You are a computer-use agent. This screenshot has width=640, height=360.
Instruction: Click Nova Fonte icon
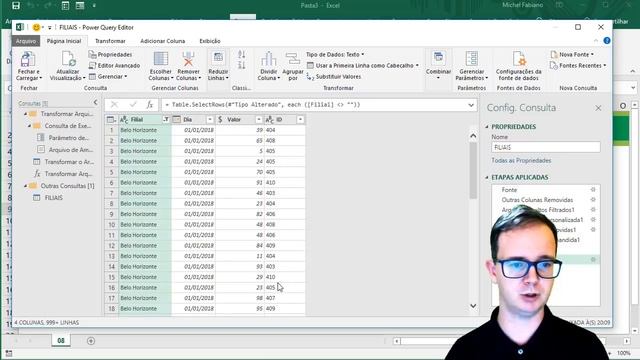tap(554, 54)
